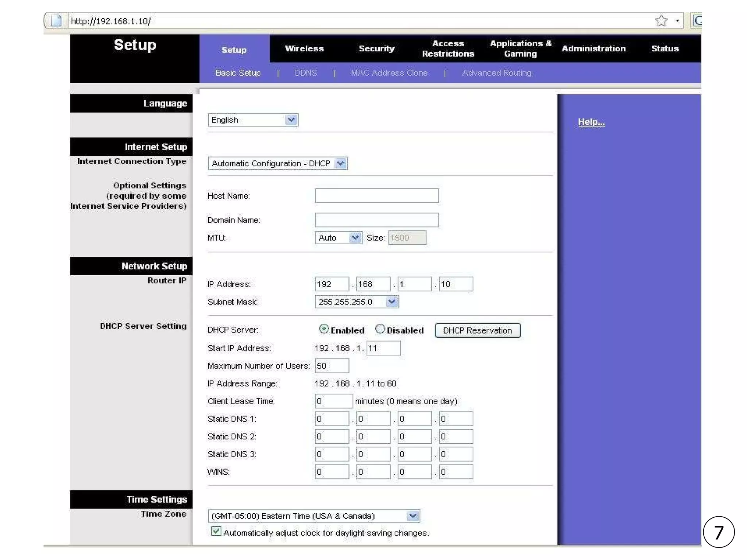Open the Administration tab
Screen dimensions: 747x560
point(593,48)
